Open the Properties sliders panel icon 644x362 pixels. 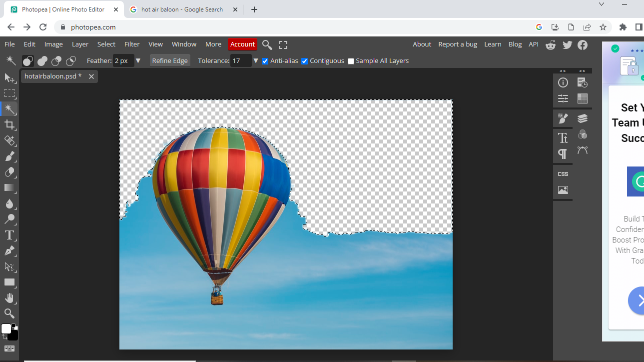[x=563, y=98]
